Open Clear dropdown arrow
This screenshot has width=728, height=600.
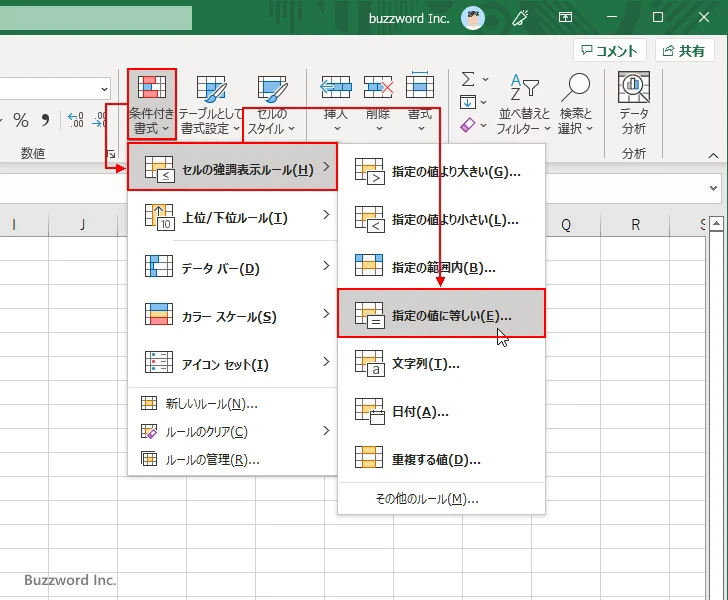(484, 125)
